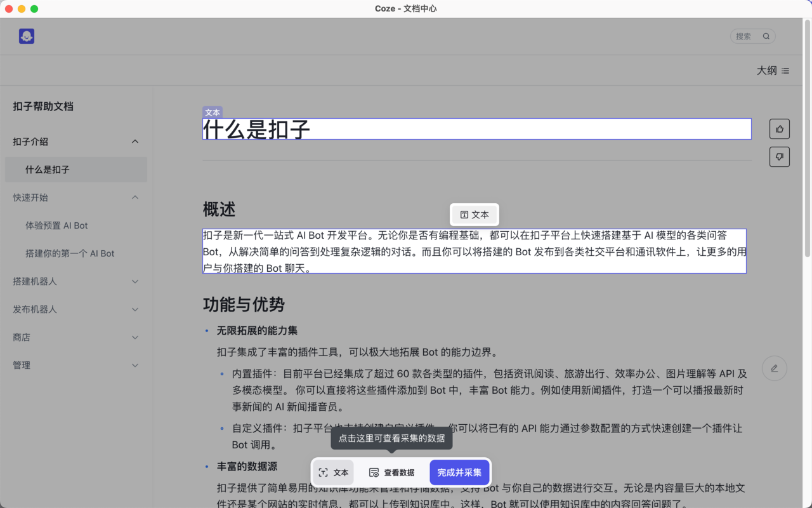Toggle the thumbs-down feedback button
The width and height of the screenshot is (812, 508).
coord(779,156)
